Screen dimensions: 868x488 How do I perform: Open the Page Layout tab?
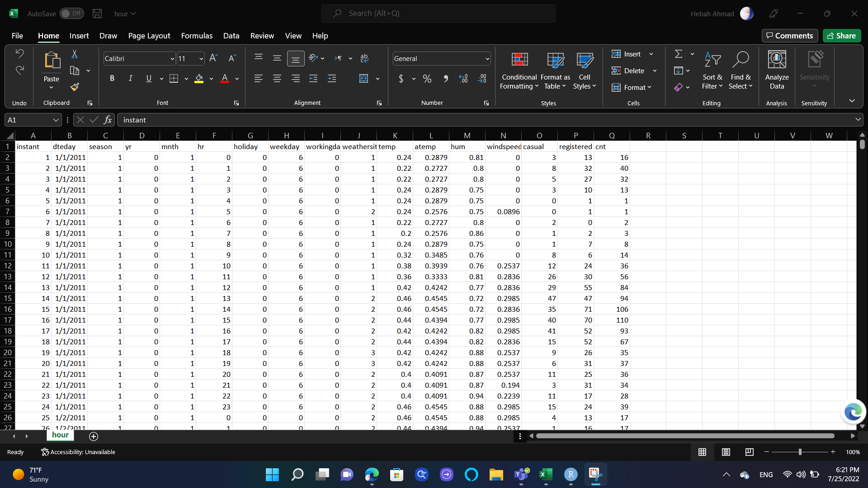[149, 36]
